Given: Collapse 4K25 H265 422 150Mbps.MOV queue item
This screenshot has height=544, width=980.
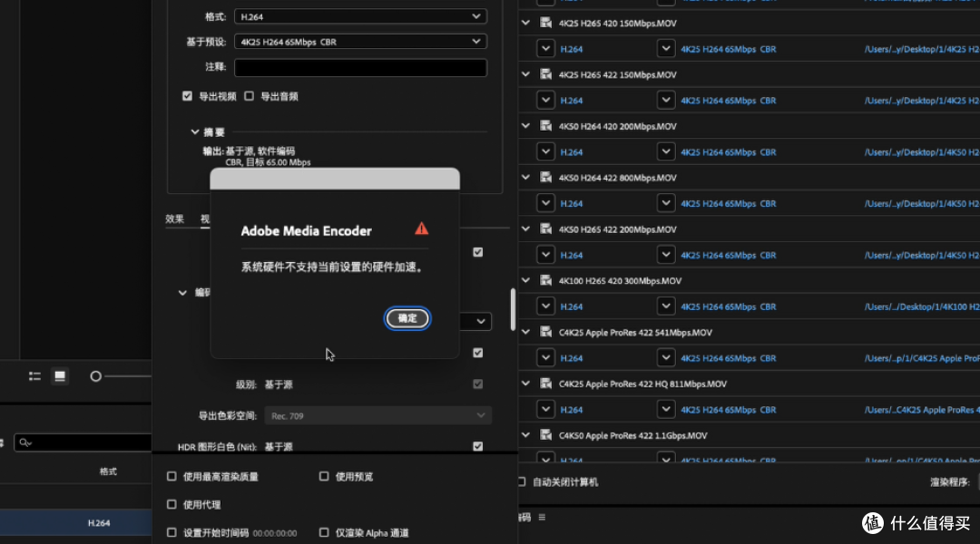Looking at the screenshot, I should click(x=525, y=74).
